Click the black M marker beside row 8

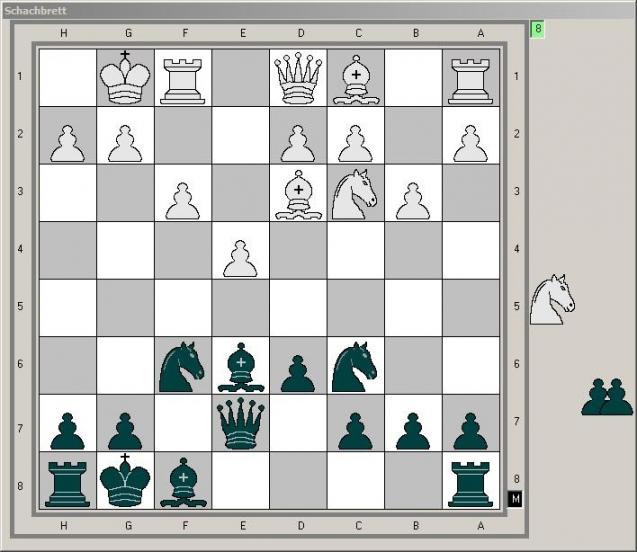pyautogui.click(x=515, y=499)
